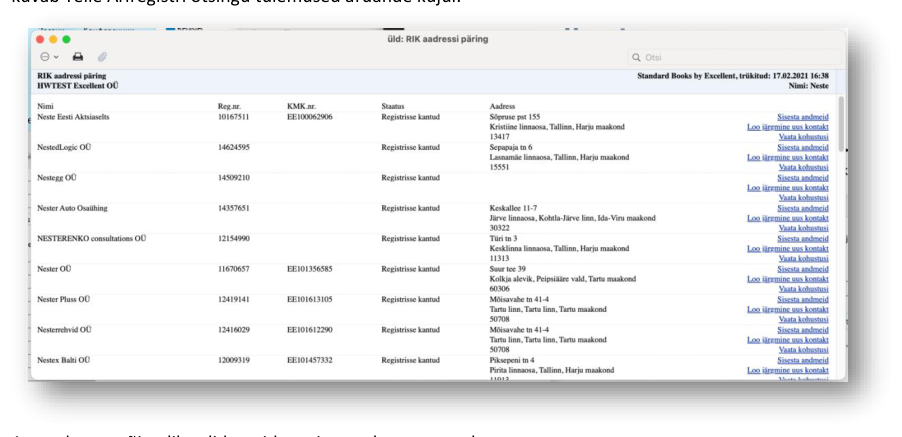
Task: Select the name NestedLogic OÜ
Action: click(x=64, y=147)
